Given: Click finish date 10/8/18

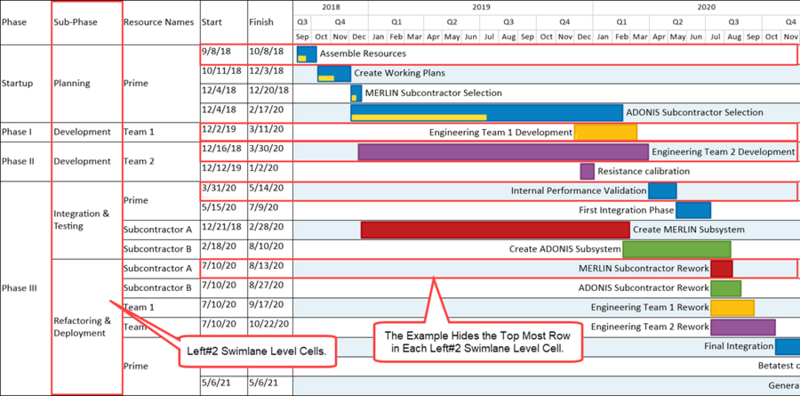Looking at the screenshot, I should (x=266, y=52).
